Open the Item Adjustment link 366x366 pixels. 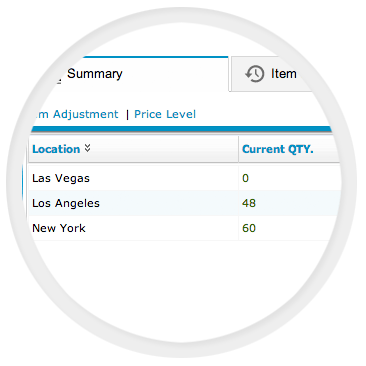point(75,114)
